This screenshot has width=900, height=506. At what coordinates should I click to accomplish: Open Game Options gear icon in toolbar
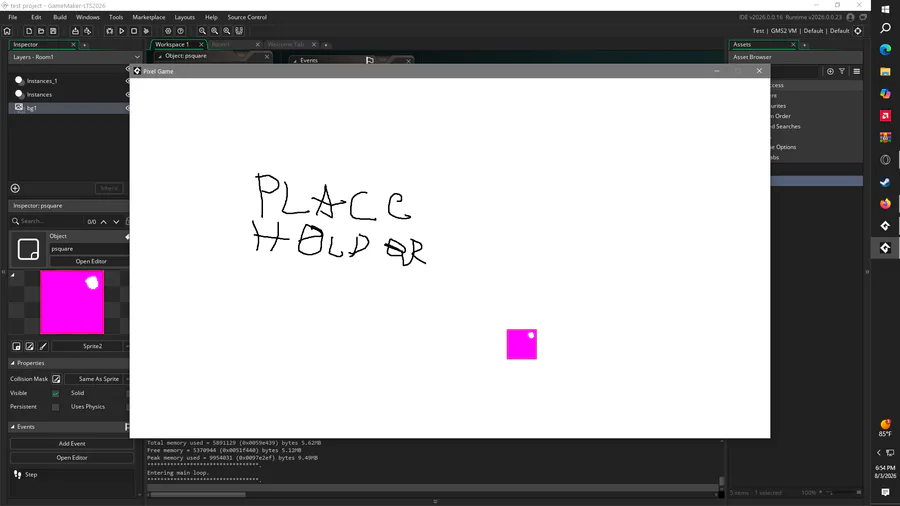[168, 31]
